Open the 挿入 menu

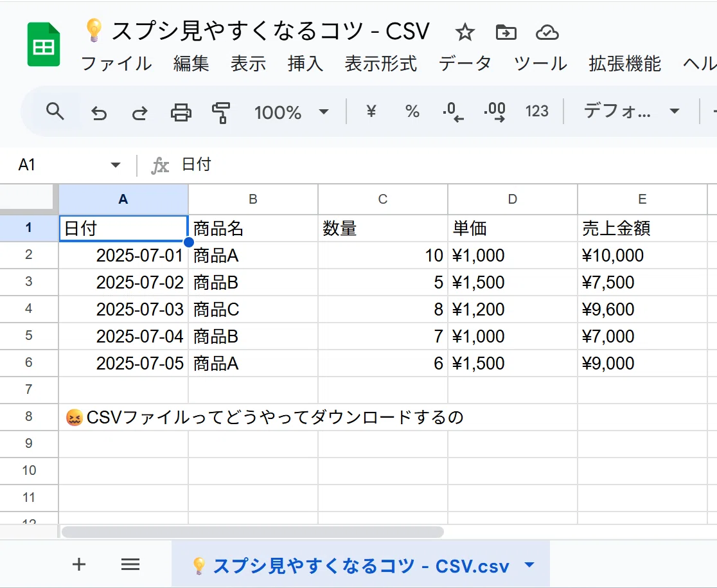[x=305, y=64]
